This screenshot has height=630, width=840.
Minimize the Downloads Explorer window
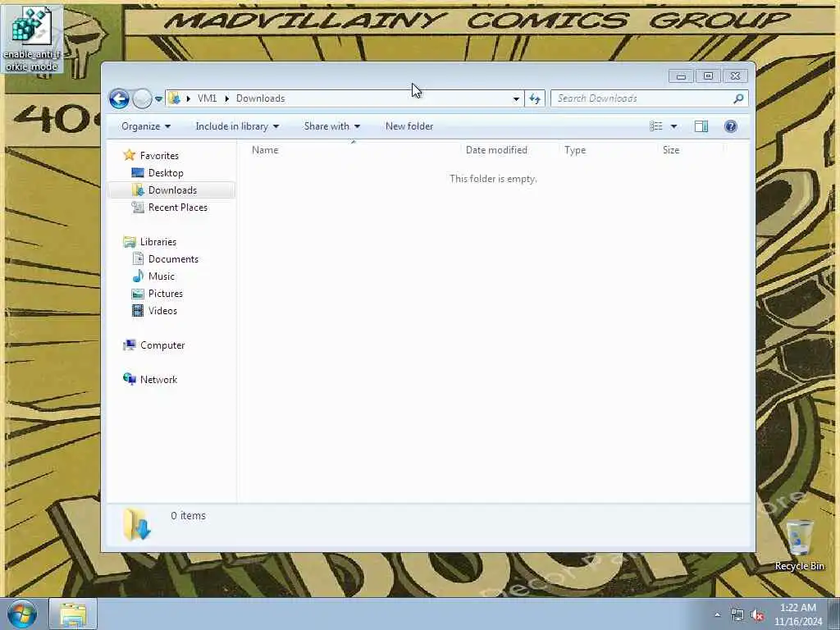coord(681,76)
